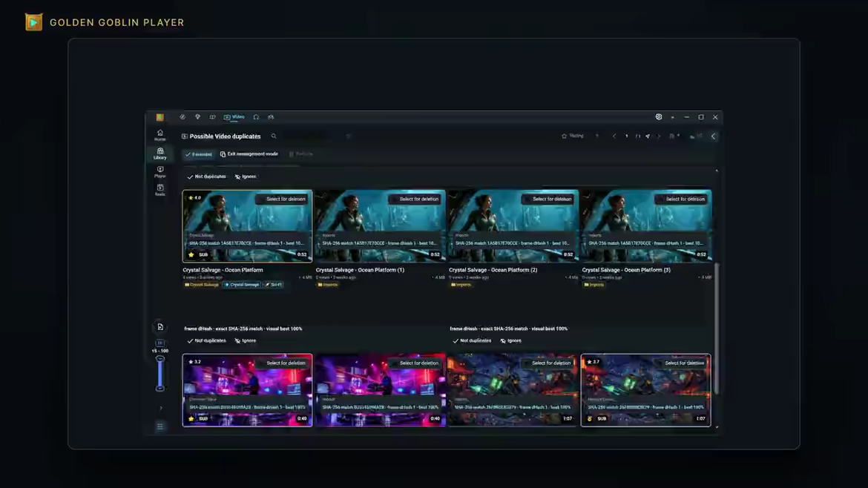Select the 3.2-rated concert video for deletion
The height and width of the screenshot is (488, 868).
pos(283,363)
